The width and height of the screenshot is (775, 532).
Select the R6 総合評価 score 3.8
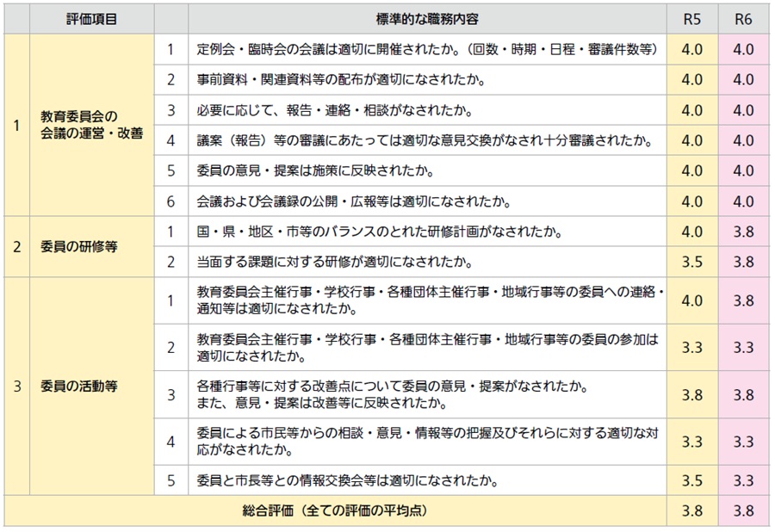pyautogui.click(x=744, y=510)
